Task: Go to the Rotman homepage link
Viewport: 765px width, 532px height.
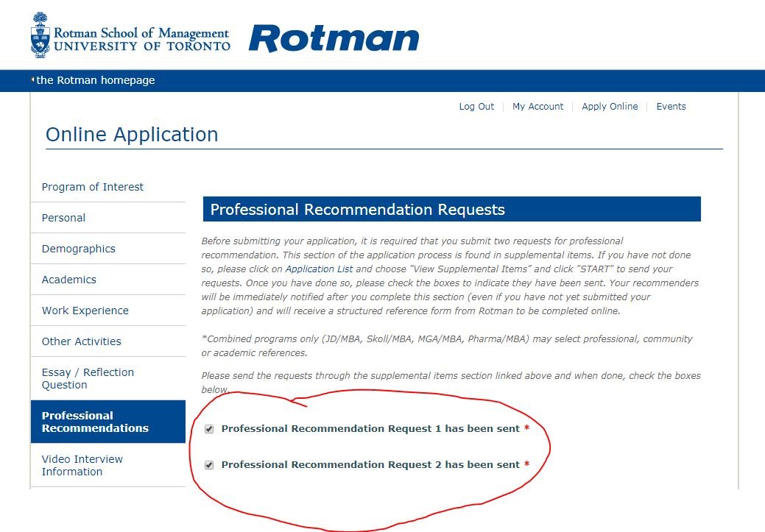Action: pyautogui.click(x=96, y=80)
